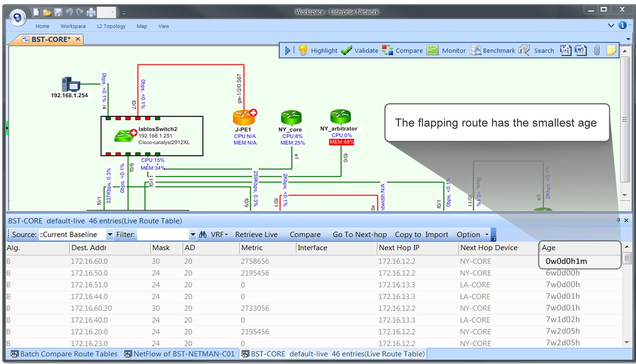Click Retrieve Live button
This screenshot has width=636, height=364.
[x=256, y=234]
